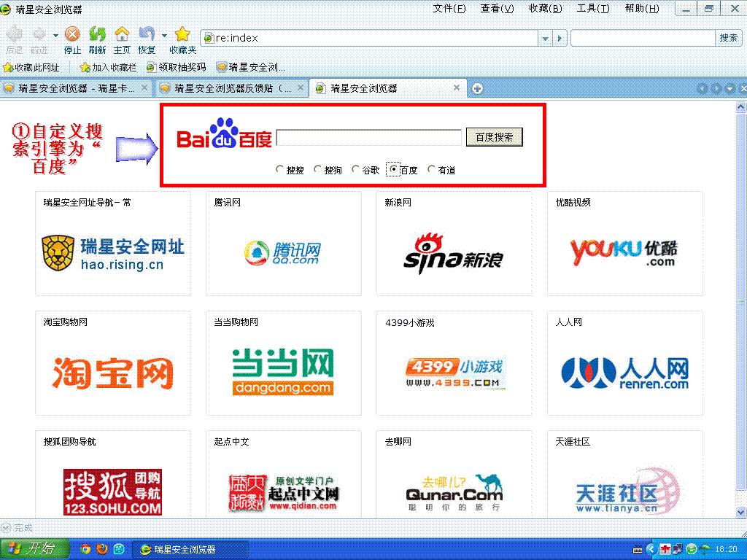Click the network computers tray icon
Image resolution: width=747 pixels, height=560 pixels.
(x=678, y=550)
